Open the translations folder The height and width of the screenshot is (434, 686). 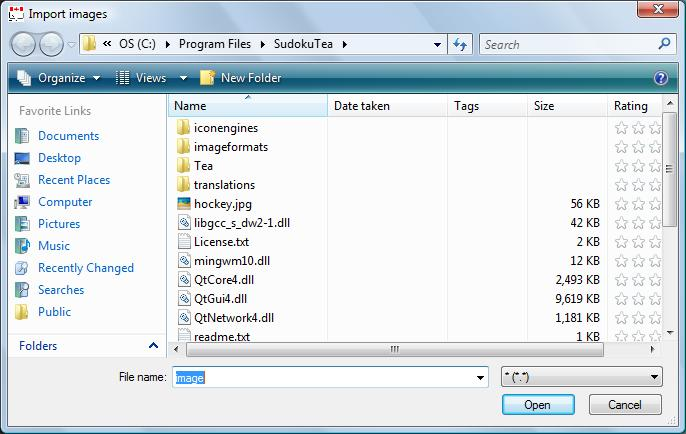point(223,185)
